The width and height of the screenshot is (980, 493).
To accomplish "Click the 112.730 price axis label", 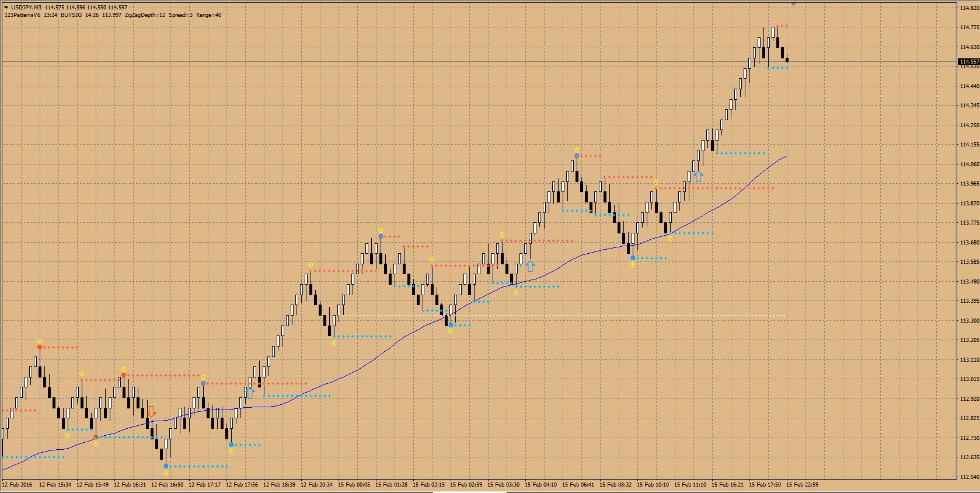I will [x=969, y=438].
